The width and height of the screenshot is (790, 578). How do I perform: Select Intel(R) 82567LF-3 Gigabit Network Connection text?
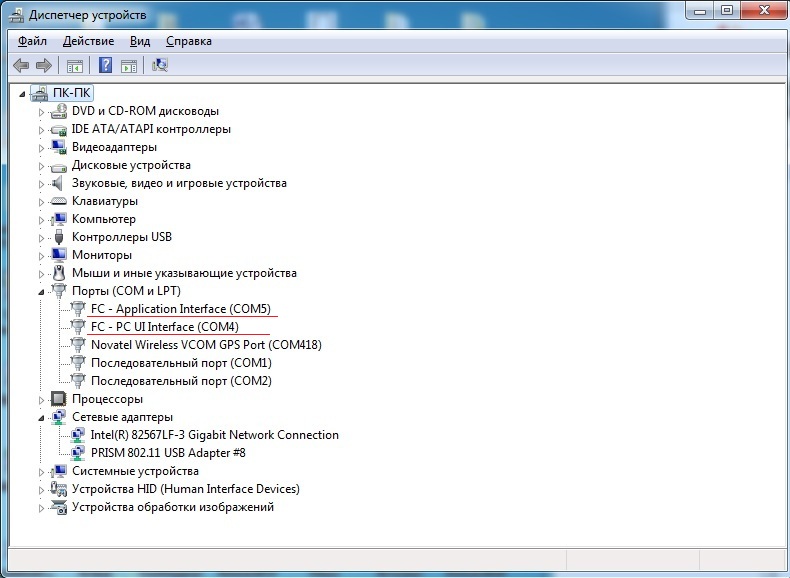(x=215, y=435)
